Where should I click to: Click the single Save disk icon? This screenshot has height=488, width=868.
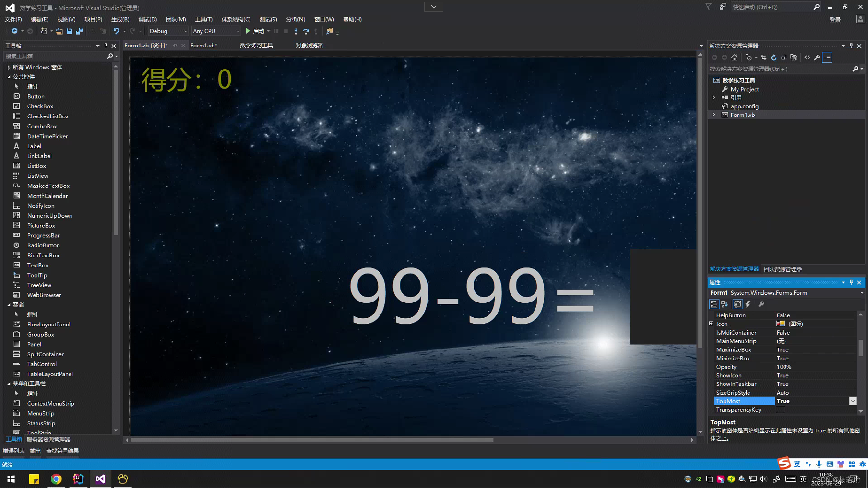tap(69, 31)
